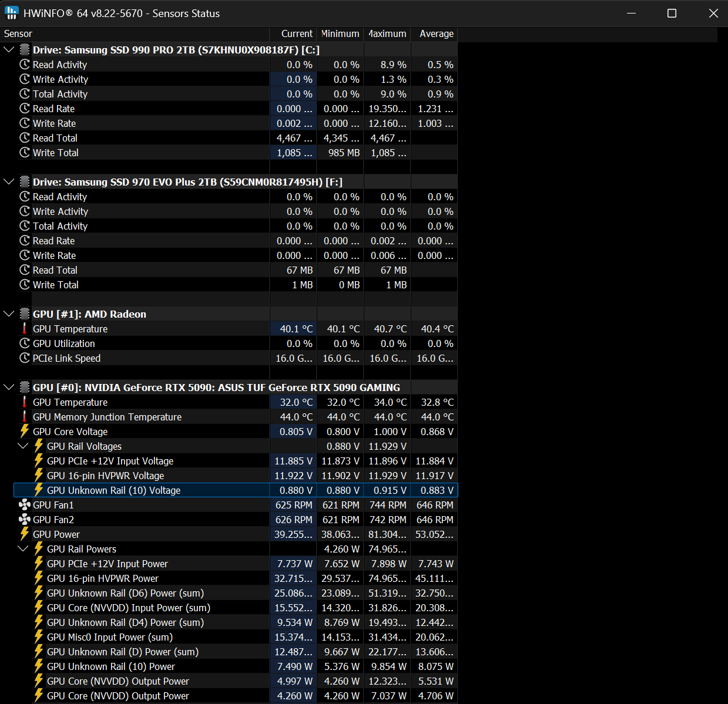728x704 pixels.
Task: Click the 0.805 V current GPU Core Voltage
Action: pyautogui.click(x=296, y=432)
